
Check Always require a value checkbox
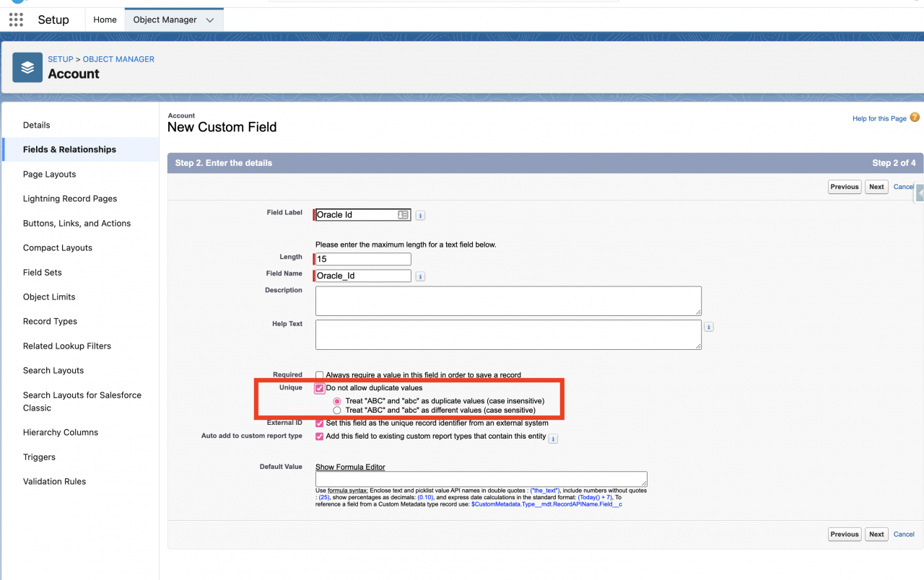tap(319, 374)
